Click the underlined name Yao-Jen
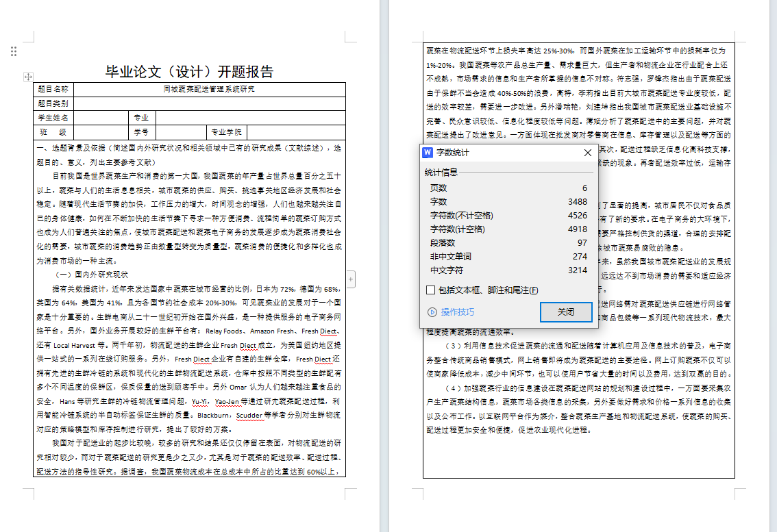This screenshot has width=777, height=532. click(227, 401)
